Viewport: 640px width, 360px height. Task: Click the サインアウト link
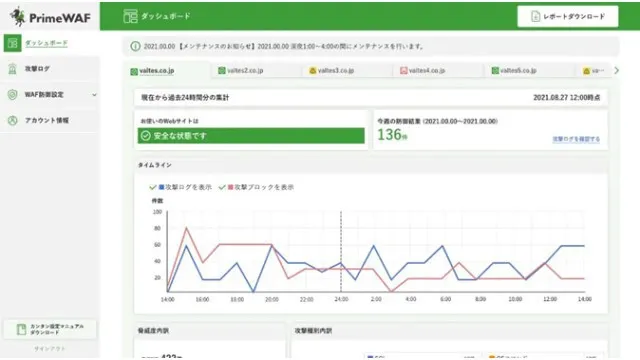[x=50, y=349]
